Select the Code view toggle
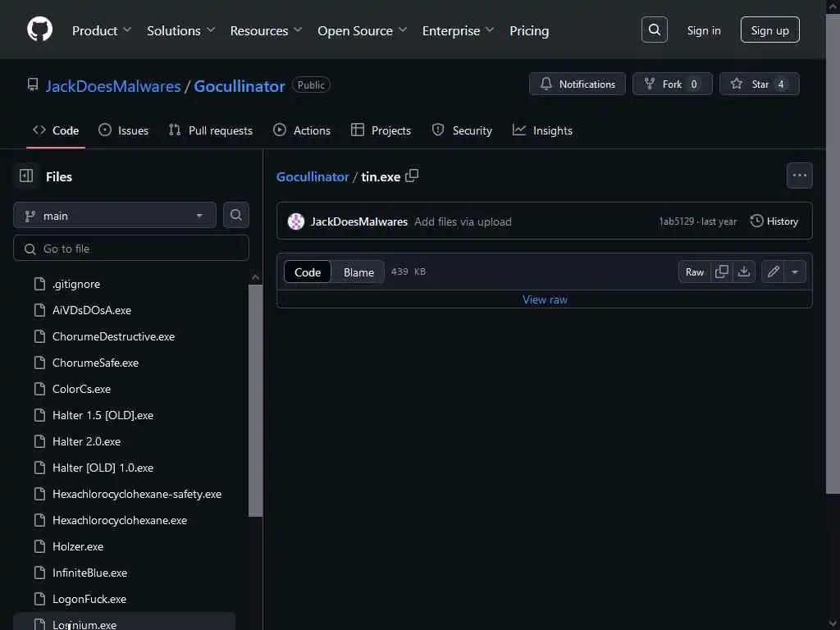The height and width of the screenshot is (630, 840). tap(308, 272)
